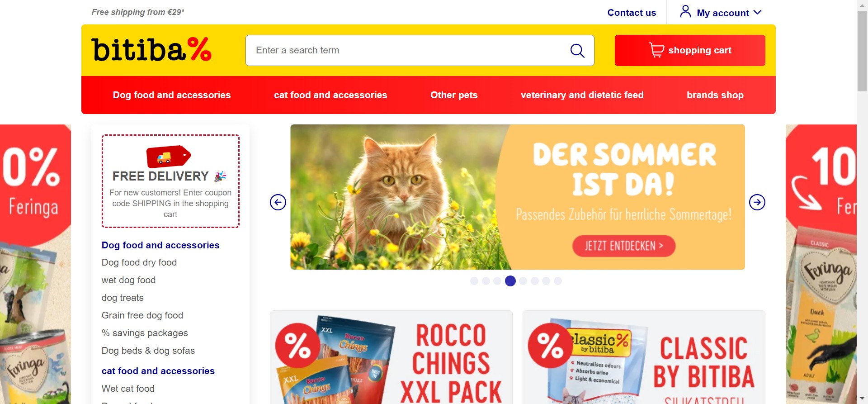Select the first carousel dot indicator

coord(474,281)
